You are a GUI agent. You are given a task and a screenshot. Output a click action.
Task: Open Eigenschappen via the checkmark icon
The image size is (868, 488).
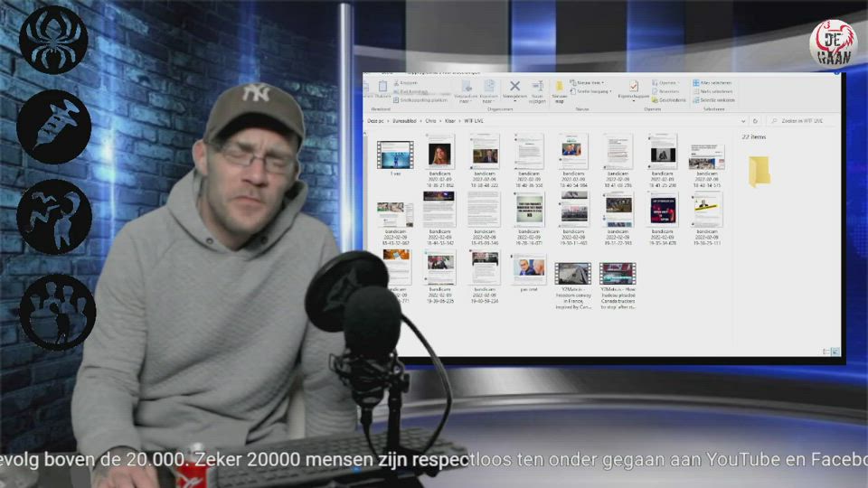(x=634, y=87)
